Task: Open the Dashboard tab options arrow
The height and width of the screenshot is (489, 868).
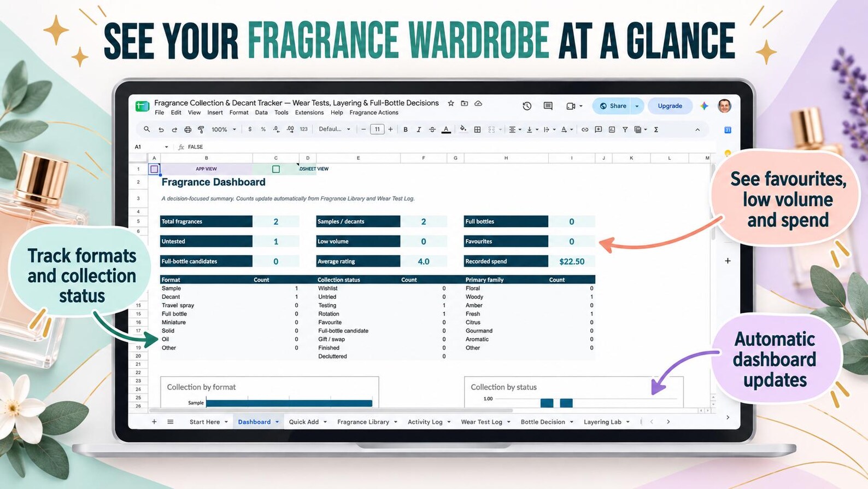Action: (x=277, y=422)
